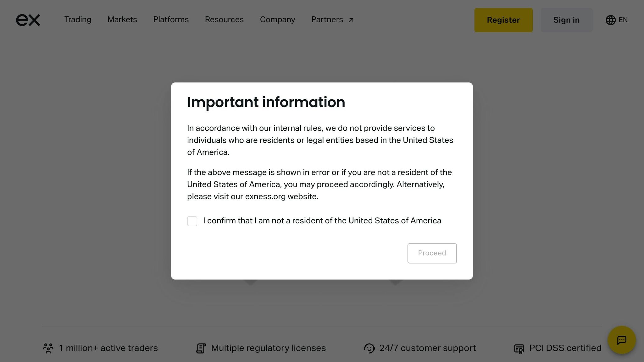The width and height of the screenshot is (644, 362).
Task: Open the live chat bubble icon
Action: [621, 340]
